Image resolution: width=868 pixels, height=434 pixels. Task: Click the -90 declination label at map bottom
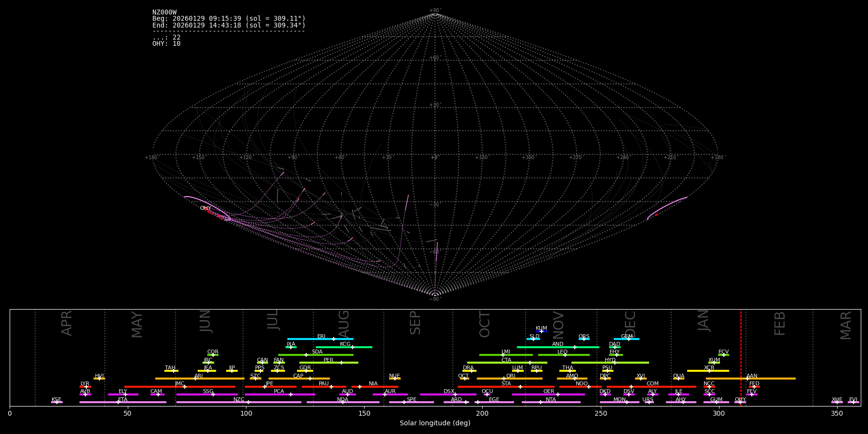(x=434, y=299)
